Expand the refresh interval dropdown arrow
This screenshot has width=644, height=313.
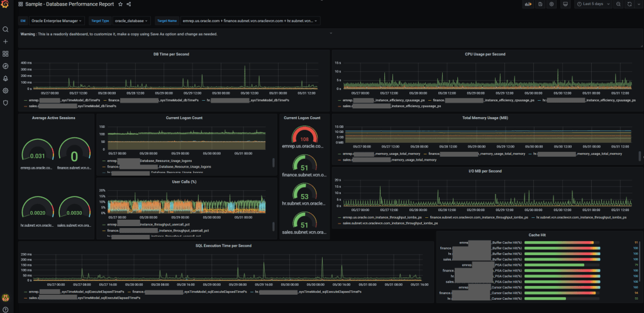click(x=638, y=4)
